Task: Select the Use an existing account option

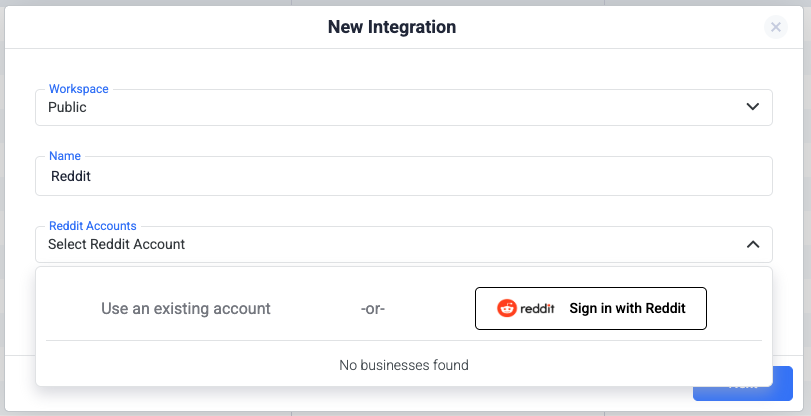Action: pos(186,309)
